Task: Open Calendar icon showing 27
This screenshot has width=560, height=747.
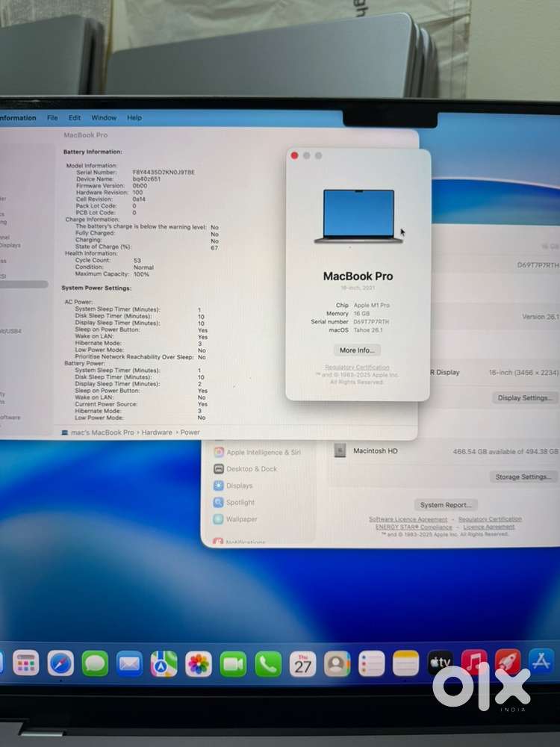Action: (x=302, y=663)
